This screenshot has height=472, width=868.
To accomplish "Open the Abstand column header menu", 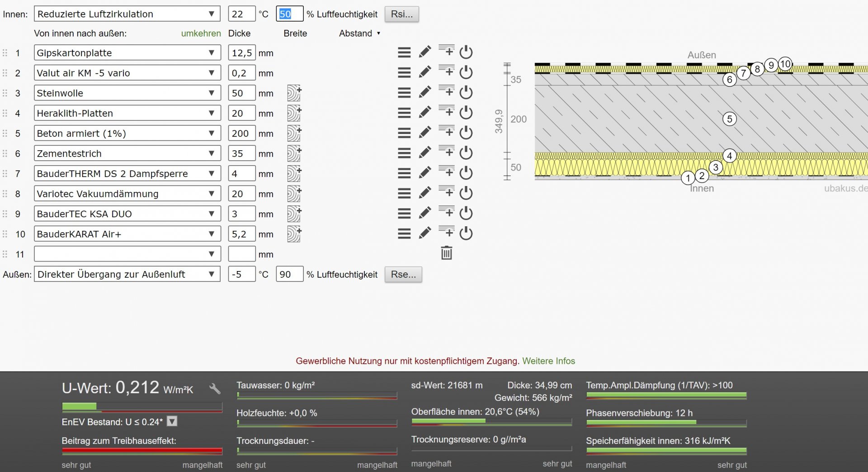I will pos(359,33).
